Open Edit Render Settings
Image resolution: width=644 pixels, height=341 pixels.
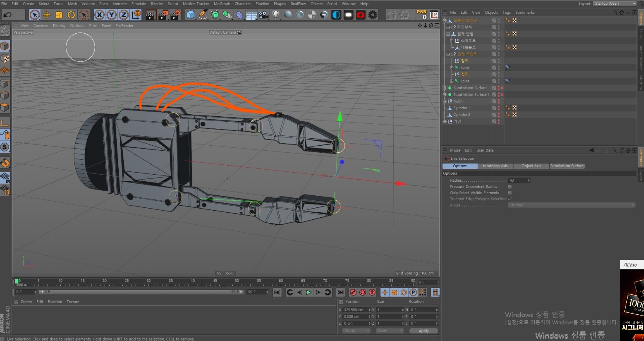175,15
